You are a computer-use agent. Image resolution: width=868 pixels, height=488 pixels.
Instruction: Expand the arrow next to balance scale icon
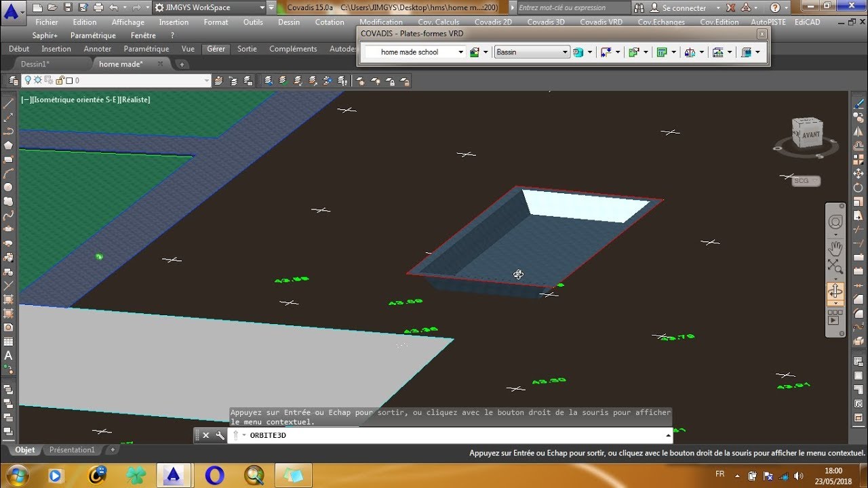tap(701, 52)
